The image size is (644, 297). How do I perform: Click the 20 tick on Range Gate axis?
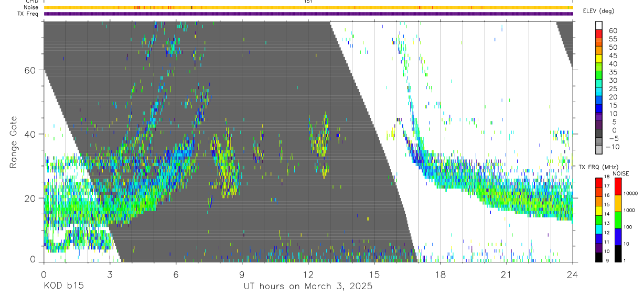coord(30,198)
